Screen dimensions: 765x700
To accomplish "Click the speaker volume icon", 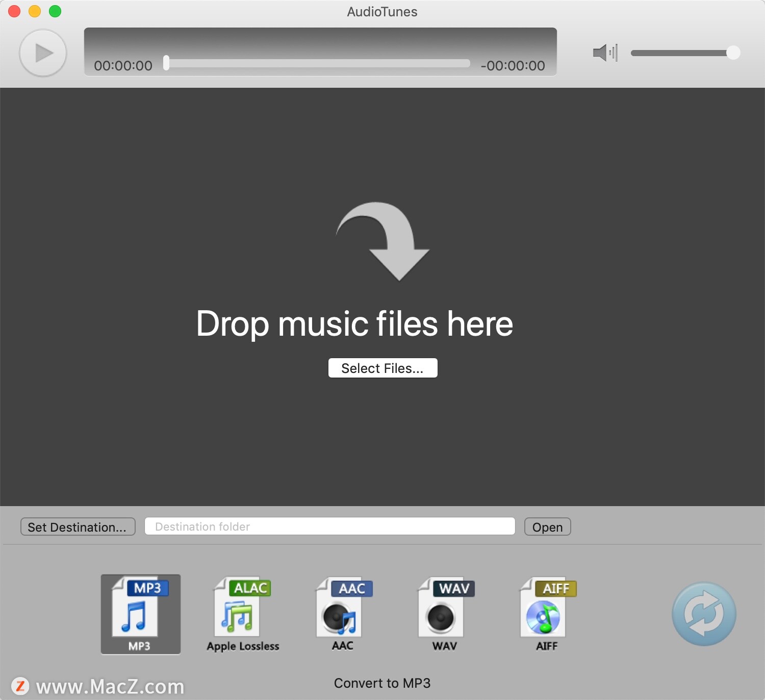I will tap(605, 52).
